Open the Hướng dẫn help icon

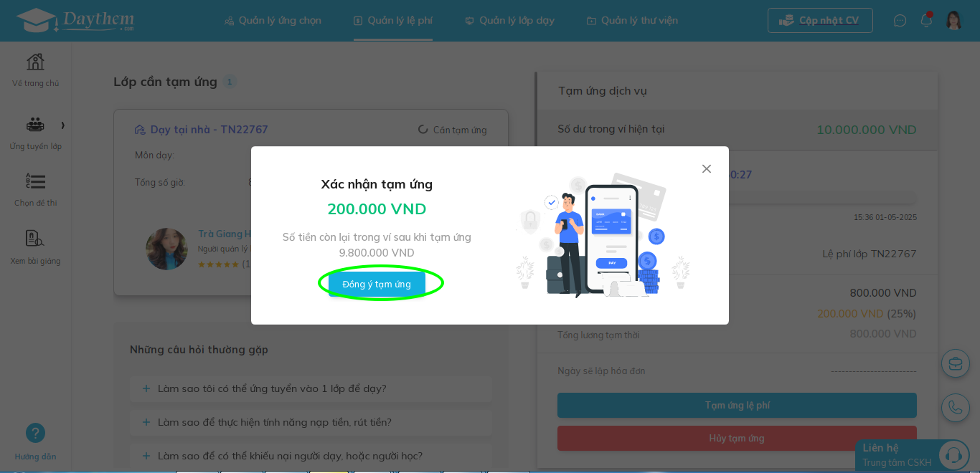35,433
